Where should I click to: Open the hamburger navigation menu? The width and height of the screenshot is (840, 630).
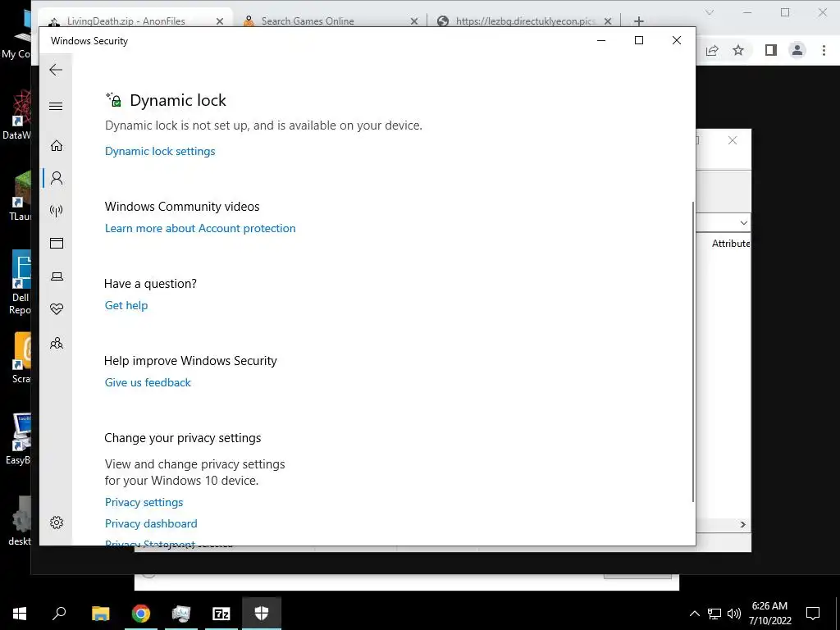tap(56, 106)
